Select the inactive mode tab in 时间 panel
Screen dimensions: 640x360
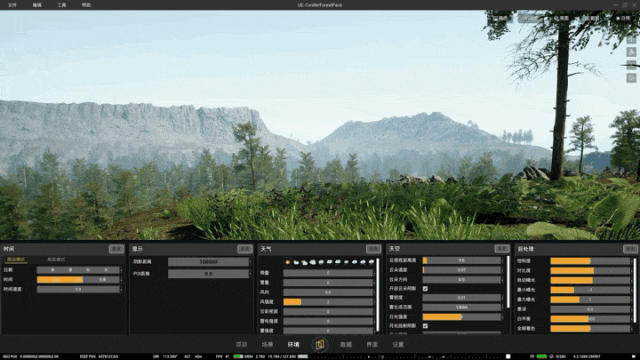coord(56,259)
